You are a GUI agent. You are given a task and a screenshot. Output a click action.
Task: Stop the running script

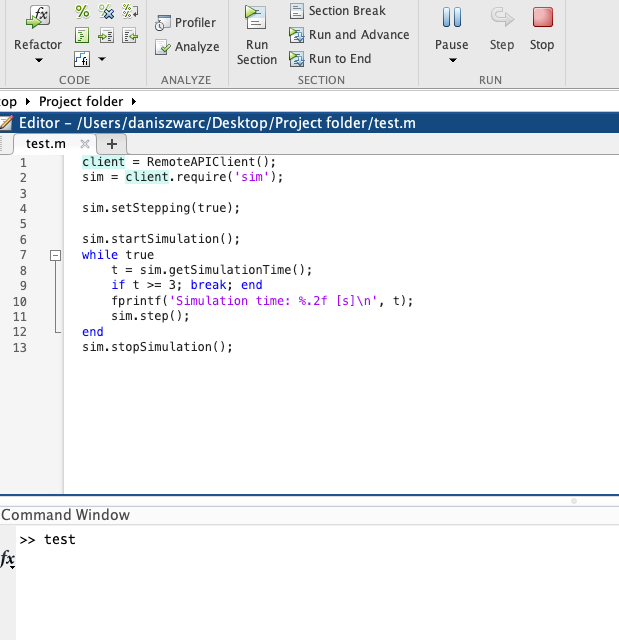coord(542,28)
